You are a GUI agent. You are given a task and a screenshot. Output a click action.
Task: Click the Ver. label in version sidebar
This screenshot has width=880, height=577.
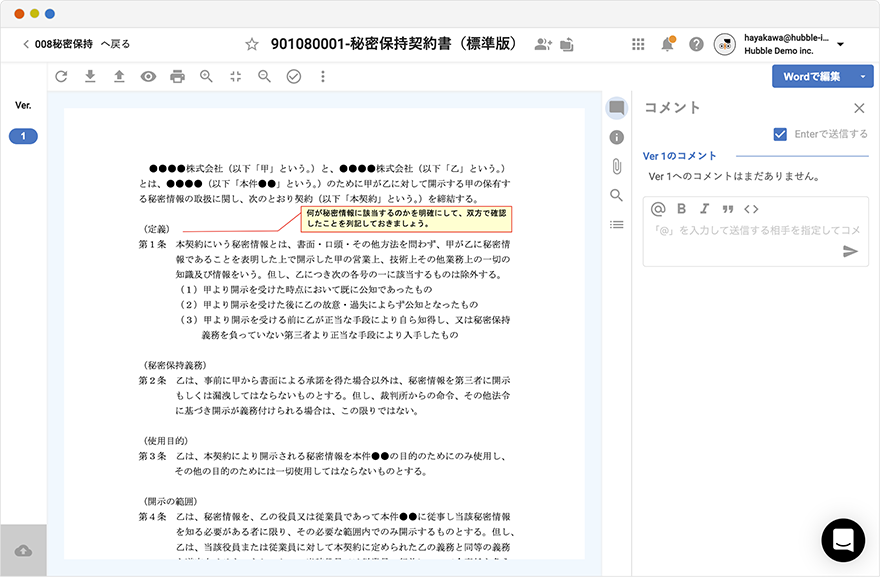click(x=23, y=106)
